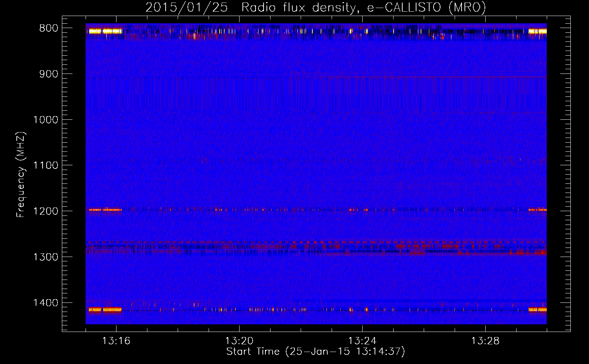
Task: Click the 1300 frequency tick label
Action: (46, 257)
